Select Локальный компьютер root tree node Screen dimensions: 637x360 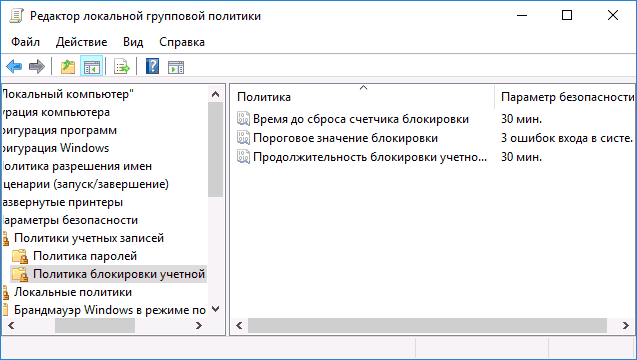click(x=67, y=94)
